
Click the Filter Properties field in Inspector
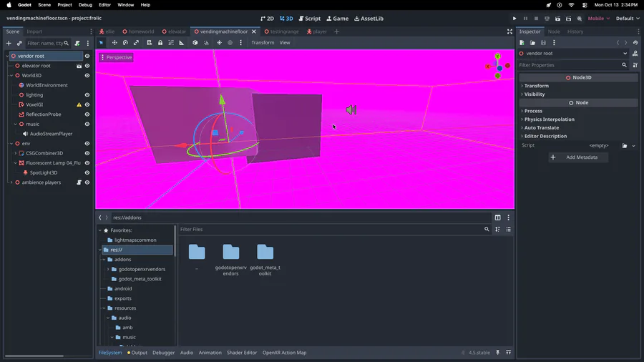[572, 65]
